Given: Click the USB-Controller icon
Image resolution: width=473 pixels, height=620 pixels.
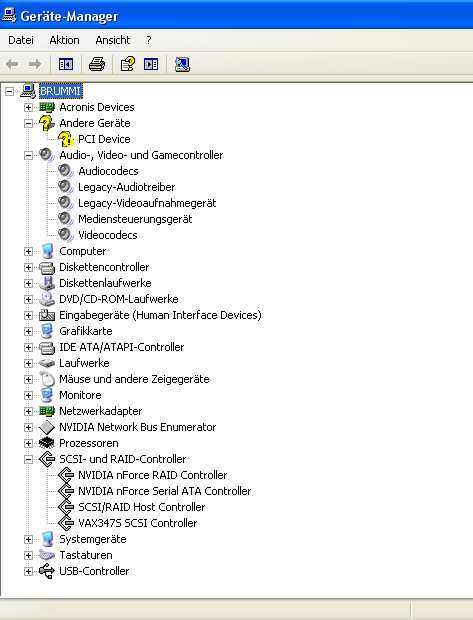Looking at the screenshot, I should (x=47, y=571).
